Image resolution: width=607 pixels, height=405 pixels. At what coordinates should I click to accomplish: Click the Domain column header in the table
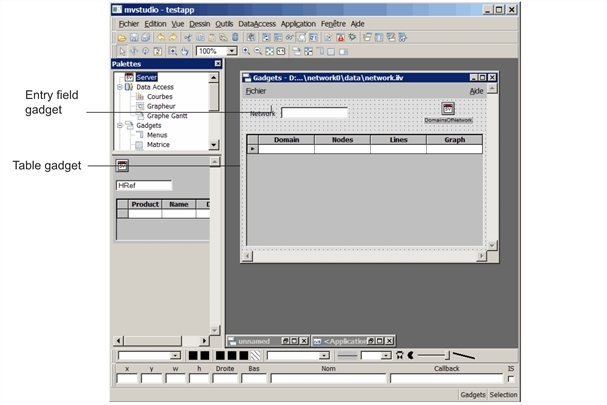(x=286, y=140)
